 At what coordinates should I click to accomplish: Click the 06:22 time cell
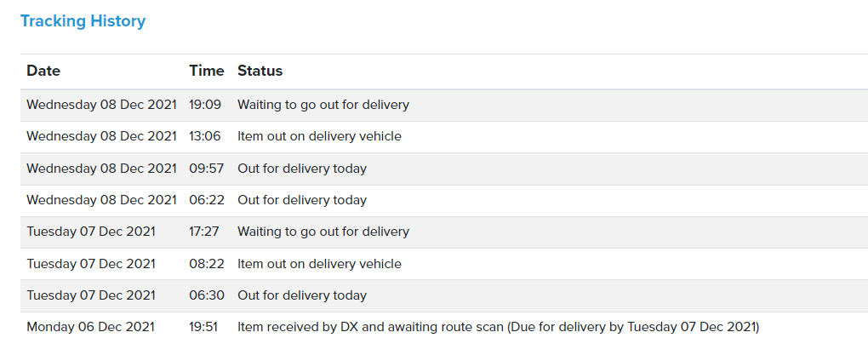[206, 200]
